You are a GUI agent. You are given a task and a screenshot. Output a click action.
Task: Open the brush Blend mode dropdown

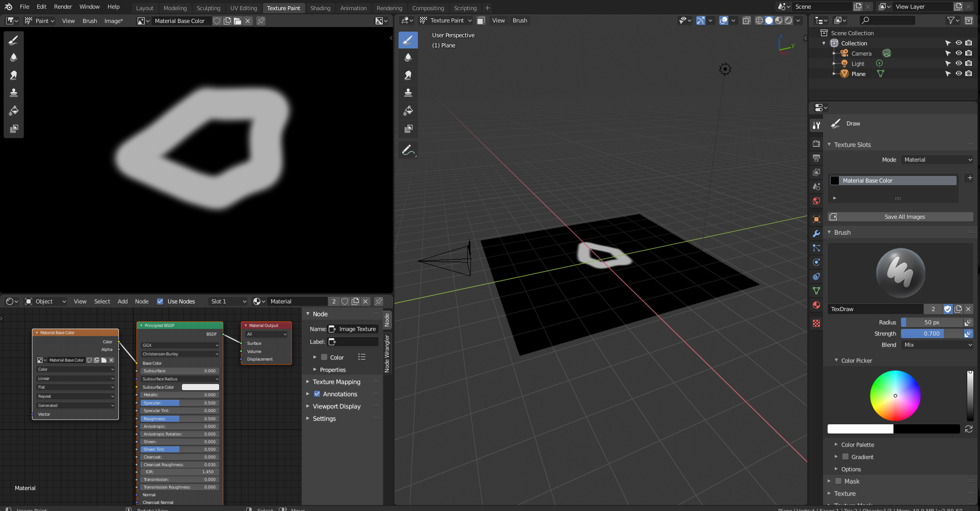click(x=937, y=345)
